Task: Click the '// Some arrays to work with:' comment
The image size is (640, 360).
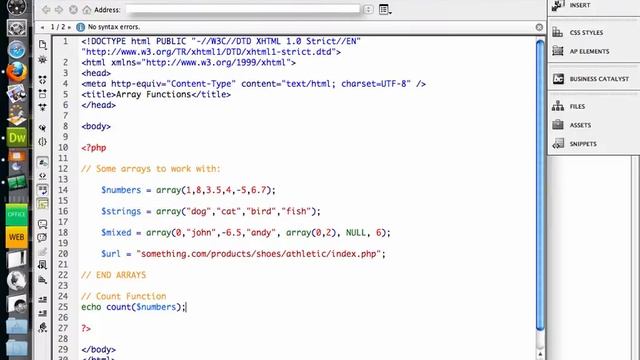Action: [151, 169]
